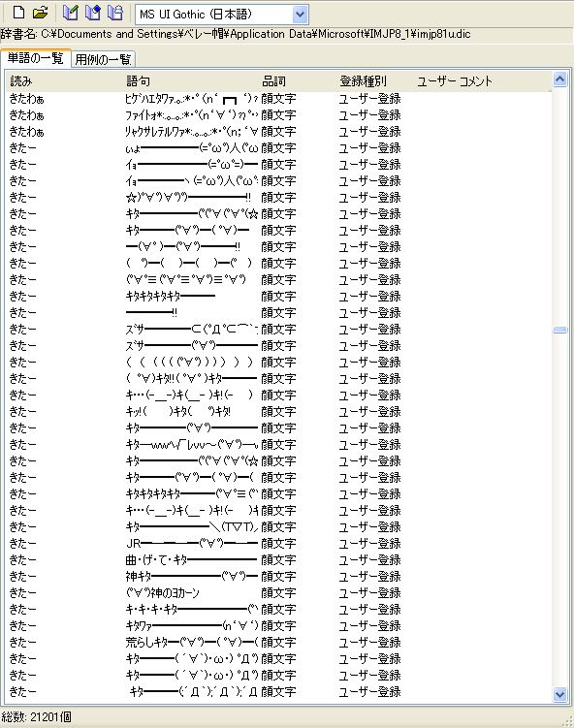Click the font dropdown arrow button
Screen dimensions: 574x728
pos(300,15)
